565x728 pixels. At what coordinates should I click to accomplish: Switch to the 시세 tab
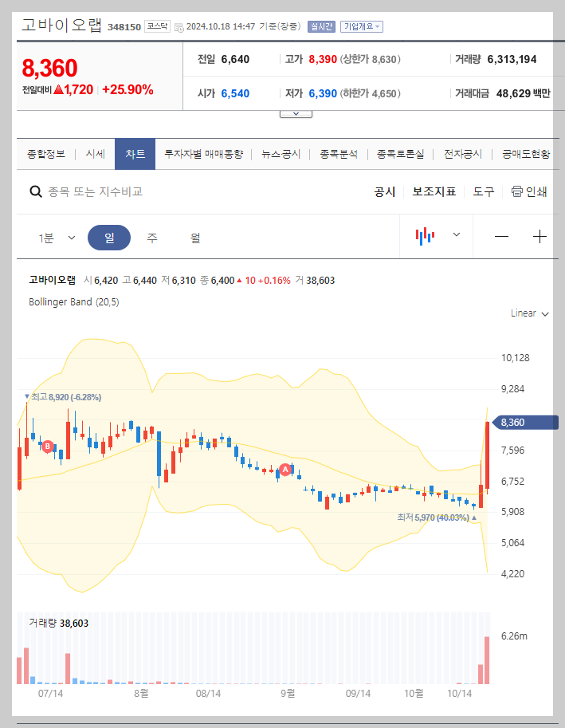95,154
